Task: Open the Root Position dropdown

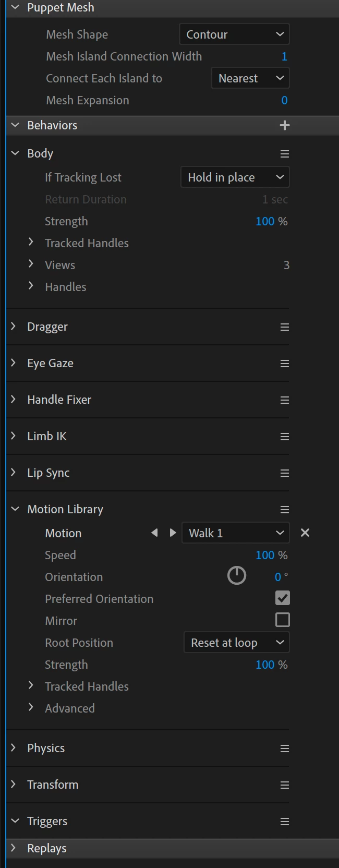Action: [236, 643]
